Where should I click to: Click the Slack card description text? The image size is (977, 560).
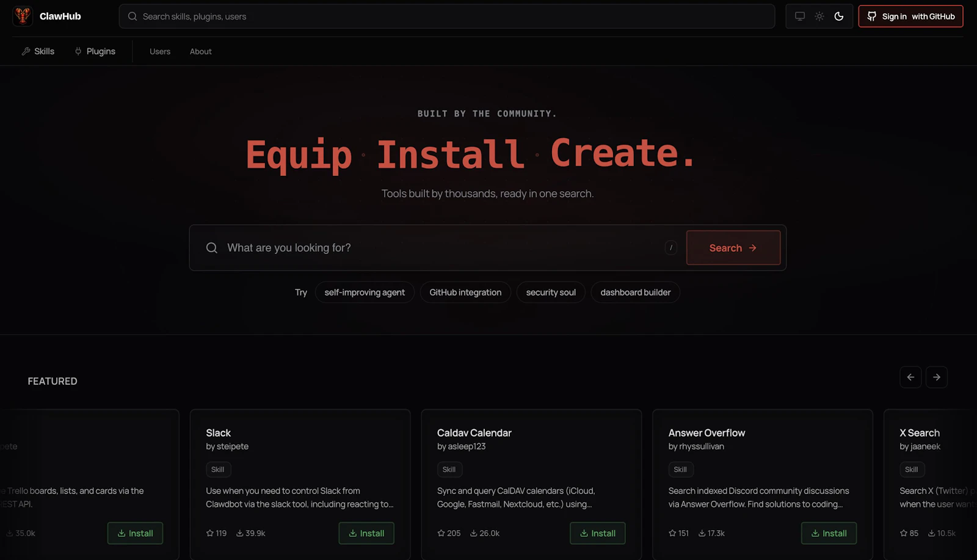pyautogui.click(x=300, y=498)
